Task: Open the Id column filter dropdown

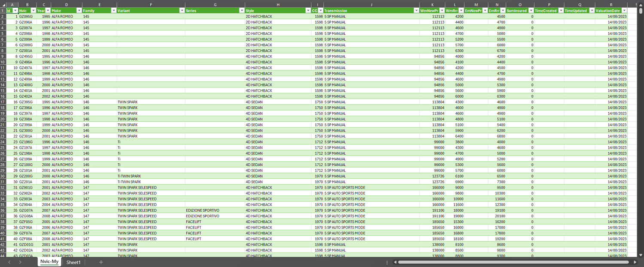Action: [15, 10]
